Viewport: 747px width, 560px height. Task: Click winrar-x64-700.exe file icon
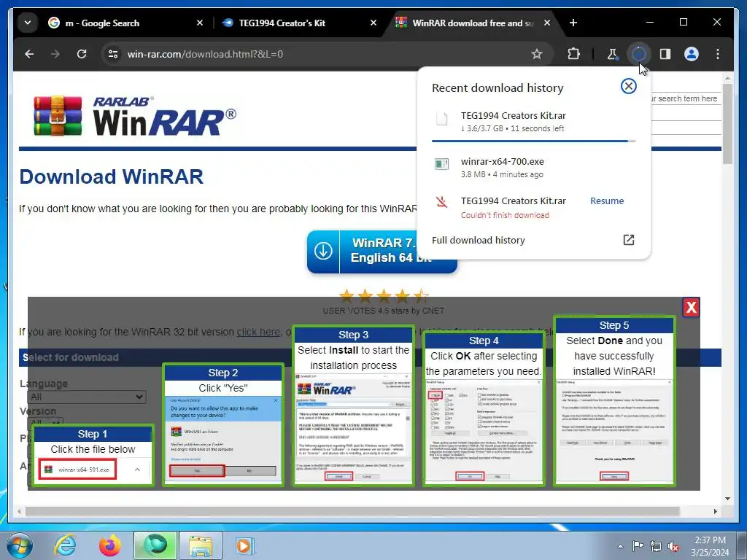(x=441, y=164)
